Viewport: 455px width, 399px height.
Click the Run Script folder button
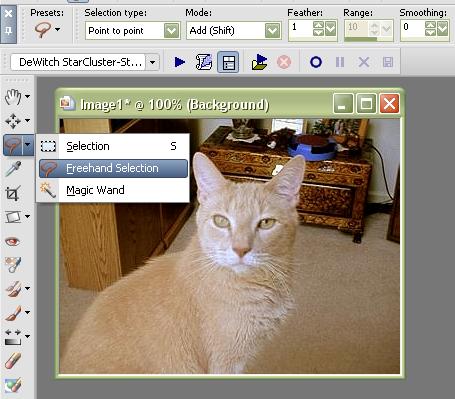point(259,62)
